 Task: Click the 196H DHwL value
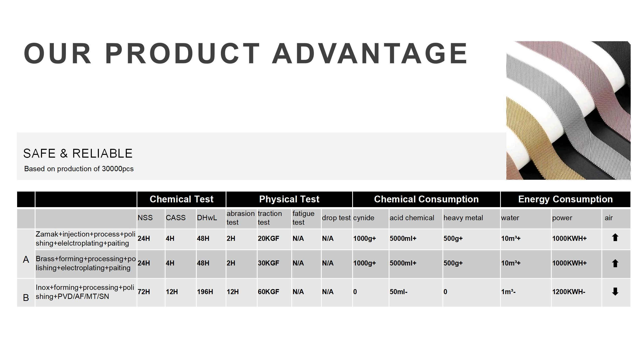click(x=205, y=292)
